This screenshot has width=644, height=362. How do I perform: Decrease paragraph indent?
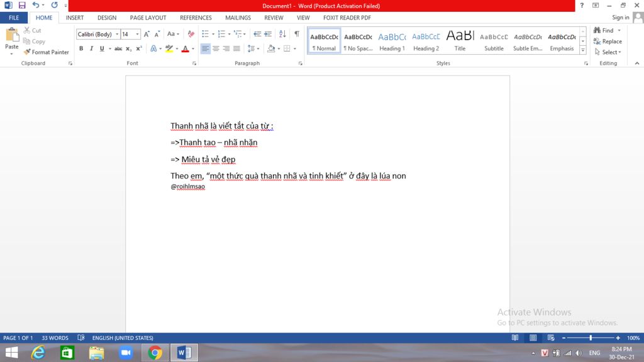(257, 34)
